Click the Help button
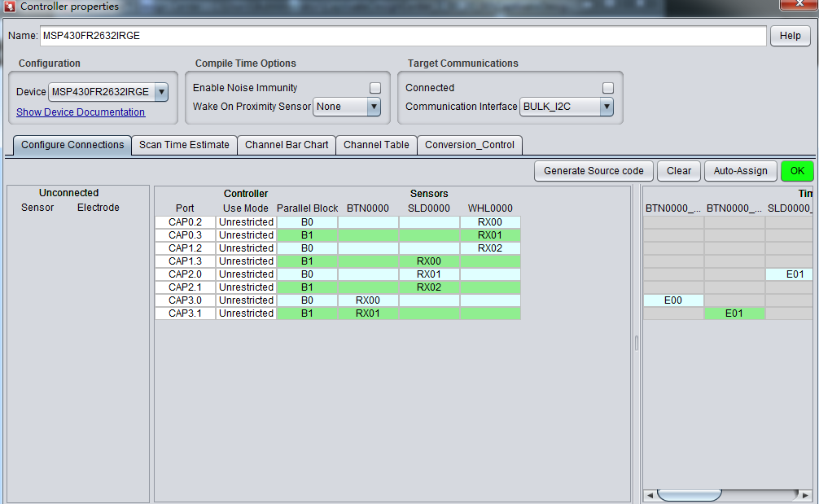The image size is (819, 504). (790, 36)
